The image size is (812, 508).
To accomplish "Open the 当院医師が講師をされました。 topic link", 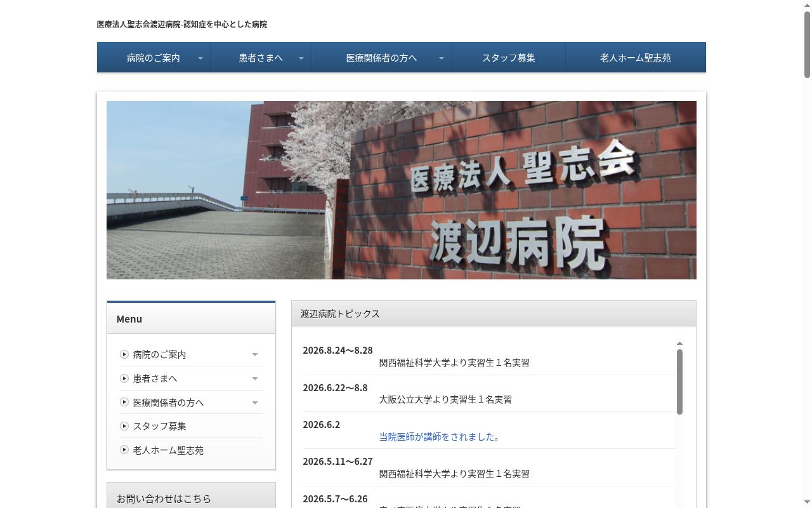I will (441, 437).
